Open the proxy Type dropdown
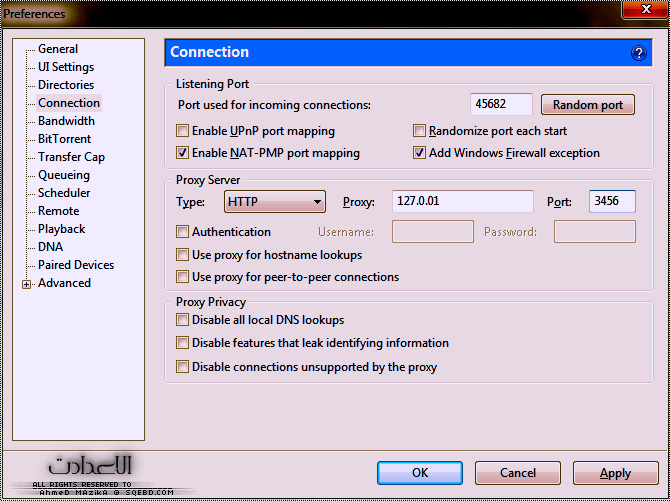The width and height of the screenshot is (670, 501). tap(275, 202)
